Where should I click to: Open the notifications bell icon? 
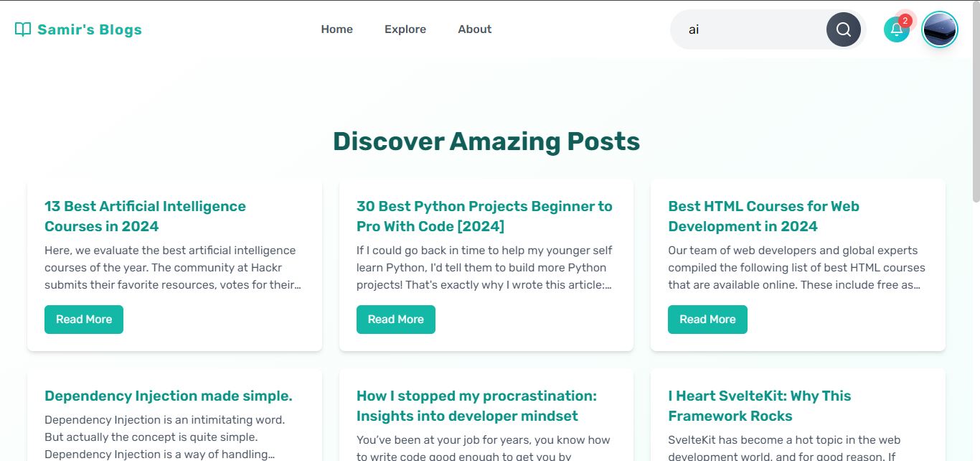896,30
